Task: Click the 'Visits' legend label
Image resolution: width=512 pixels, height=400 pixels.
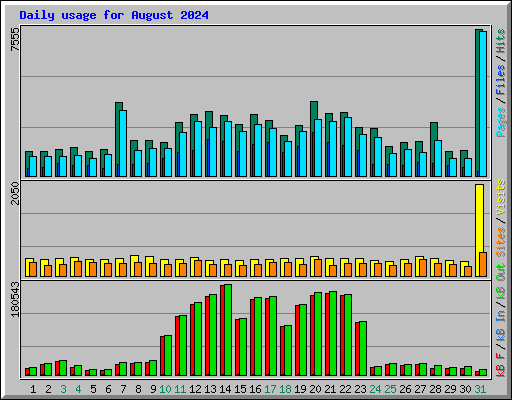Action: pyautogui.click(x=501, y=197)
